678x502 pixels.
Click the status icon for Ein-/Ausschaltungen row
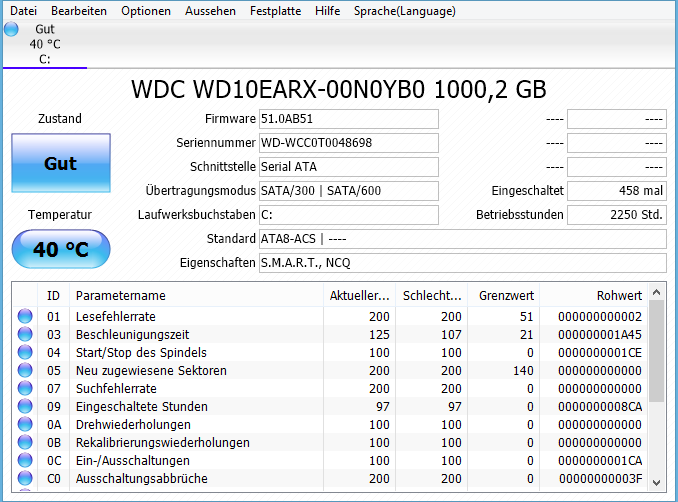click(x=25, y=460)
